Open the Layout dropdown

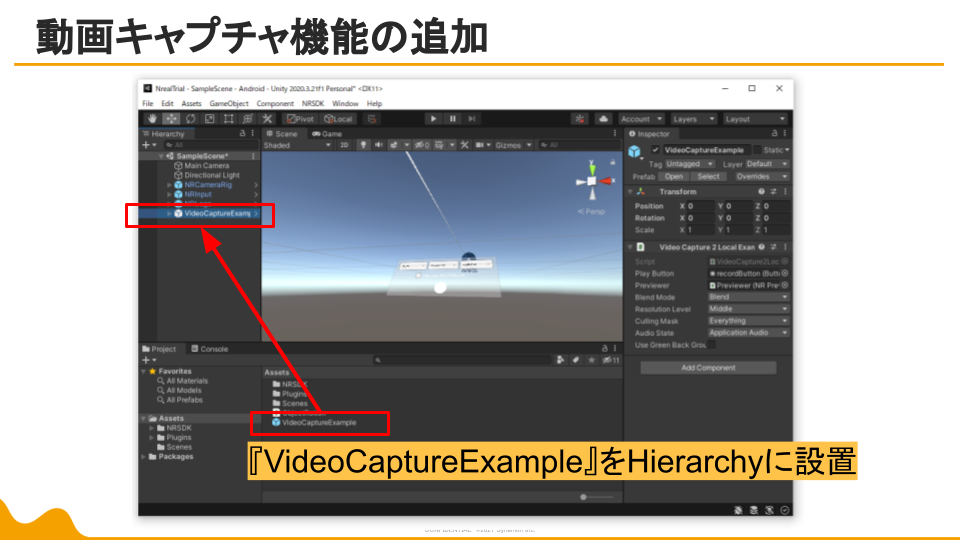(754, 119)
